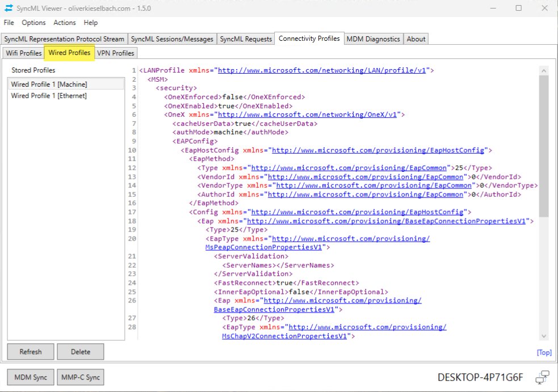Image resolution: width=558 pixels, height=392 pixels.
Task: Switch to Wifi Profiles sub-tab
Action: coord(23,53)
